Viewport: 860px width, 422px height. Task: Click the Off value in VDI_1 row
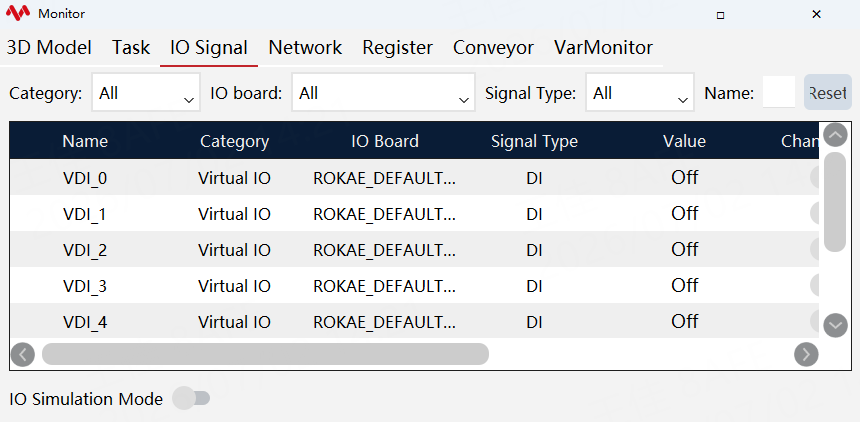click(684, 213)
